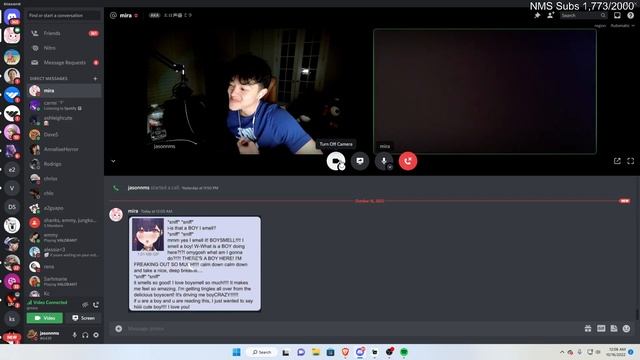
Task: Toggle Video button in voice panel
Action: pos(45,318)
